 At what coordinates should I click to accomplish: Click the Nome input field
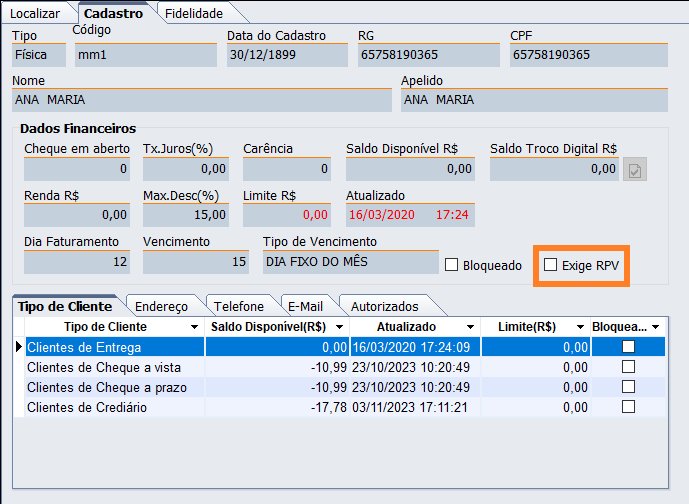(x=200, y=100)
